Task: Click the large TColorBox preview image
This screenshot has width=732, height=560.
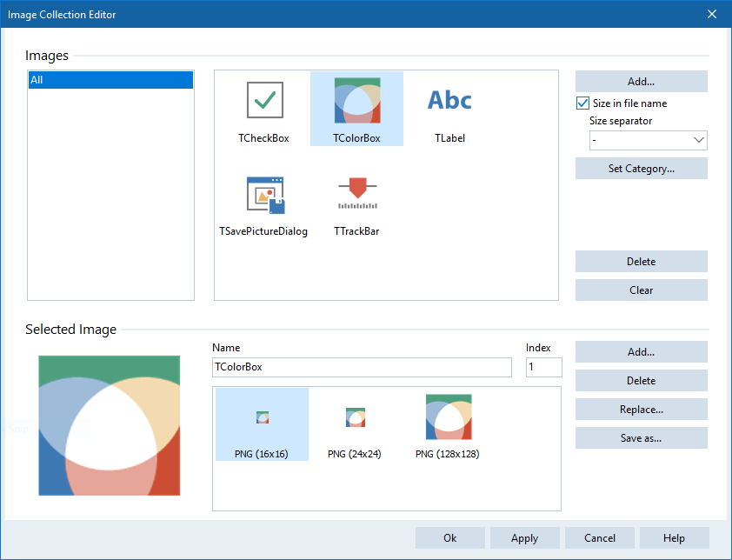Action: click(109, 421)
